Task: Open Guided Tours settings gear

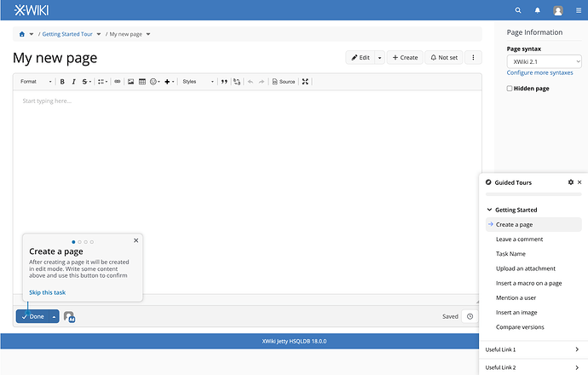Action: pyautogui.click(x=571, y=182)
